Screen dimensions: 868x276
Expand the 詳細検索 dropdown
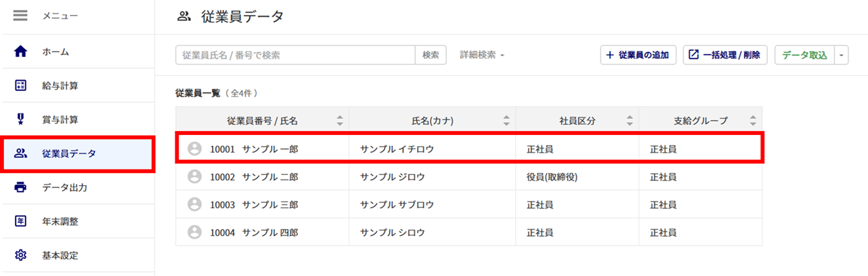click(482, 55)
